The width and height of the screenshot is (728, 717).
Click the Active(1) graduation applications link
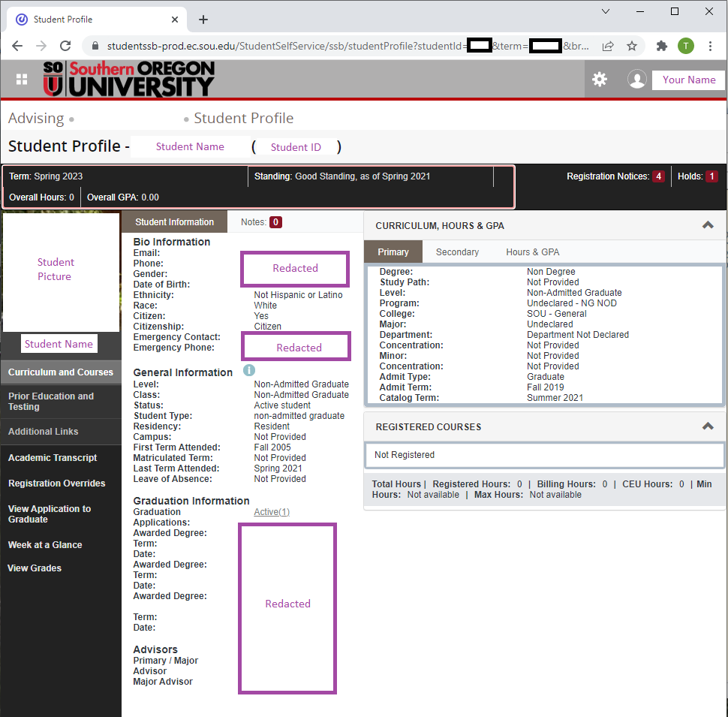[x=272, y=512]
